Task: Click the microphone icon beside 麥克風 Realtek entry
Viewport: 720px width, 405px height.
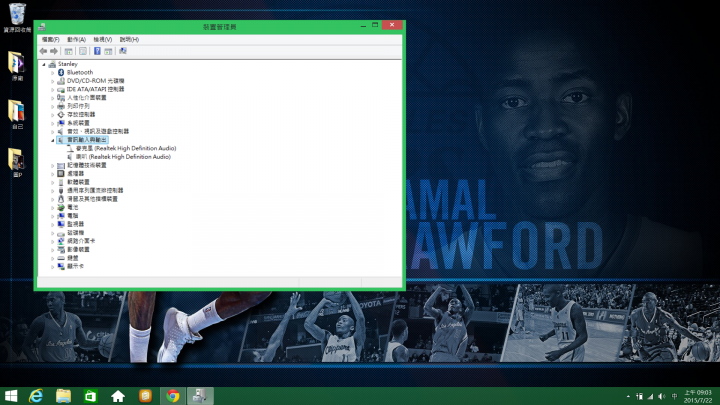Action: [70, 148]
